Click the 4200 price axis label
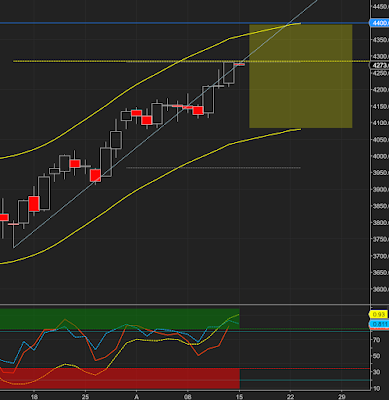The image size is (389, 400). 381,90
